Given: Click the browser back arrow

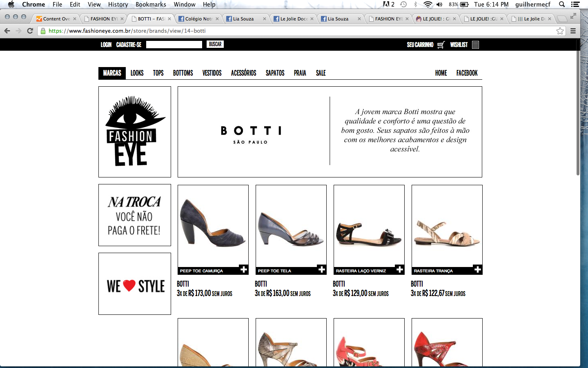Looking at the screenshot, I should [x=7, y=31].
